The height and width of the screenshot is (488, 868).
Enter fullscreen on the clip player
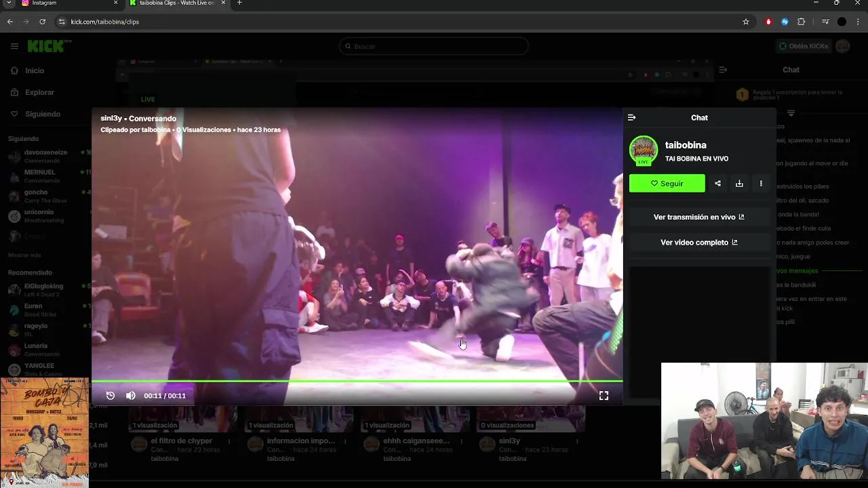(604, 396)
